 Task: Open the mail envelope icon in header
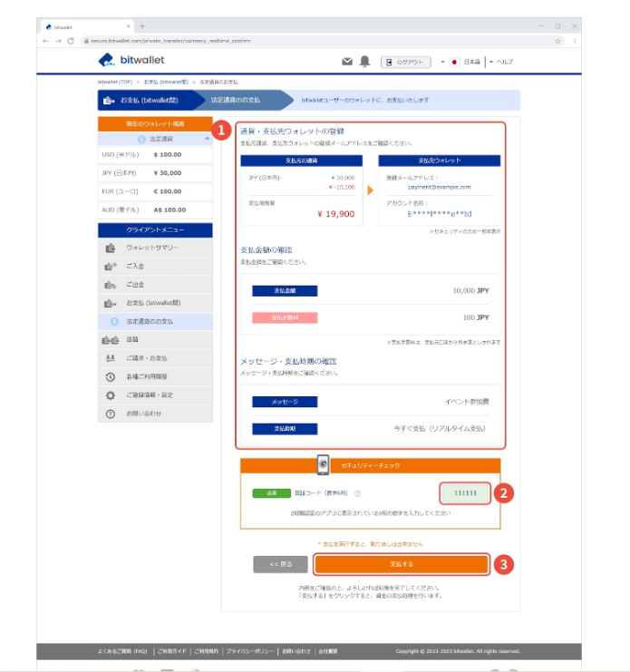coord(346,62)
